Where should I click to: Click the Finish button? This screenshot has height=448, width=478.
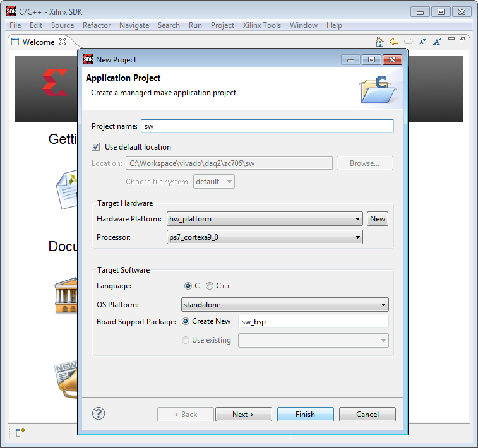coord(305,414)
